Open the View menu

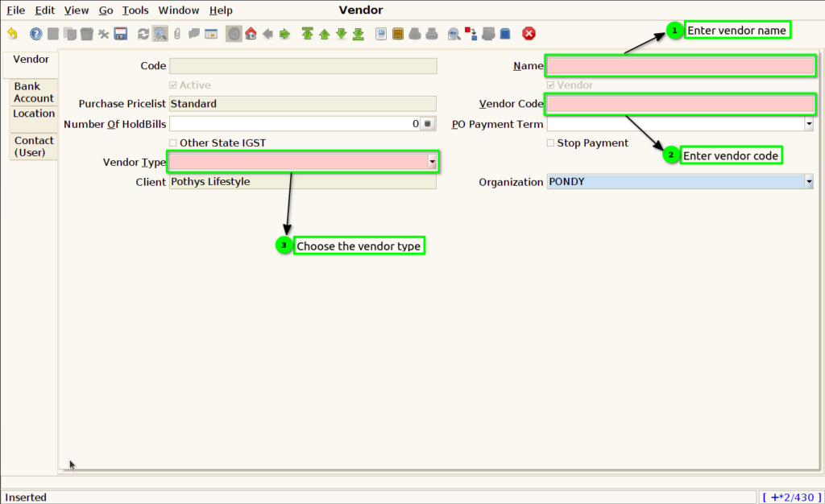77,10
